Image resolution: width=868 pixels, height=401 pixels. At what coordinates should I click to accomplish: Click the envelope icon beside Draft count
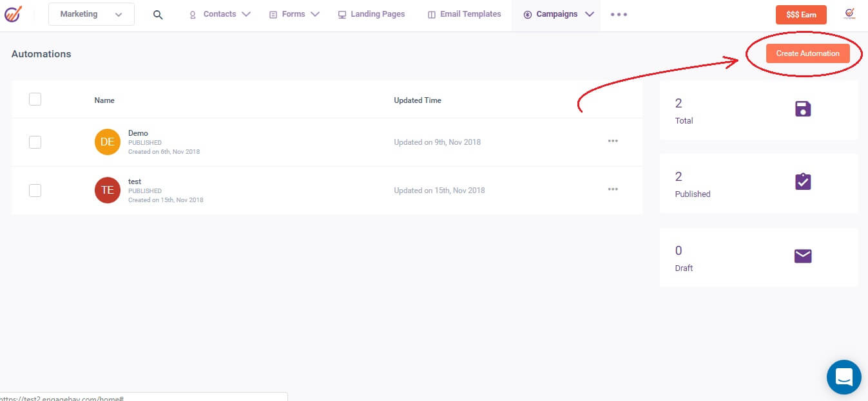click(802, 256)
